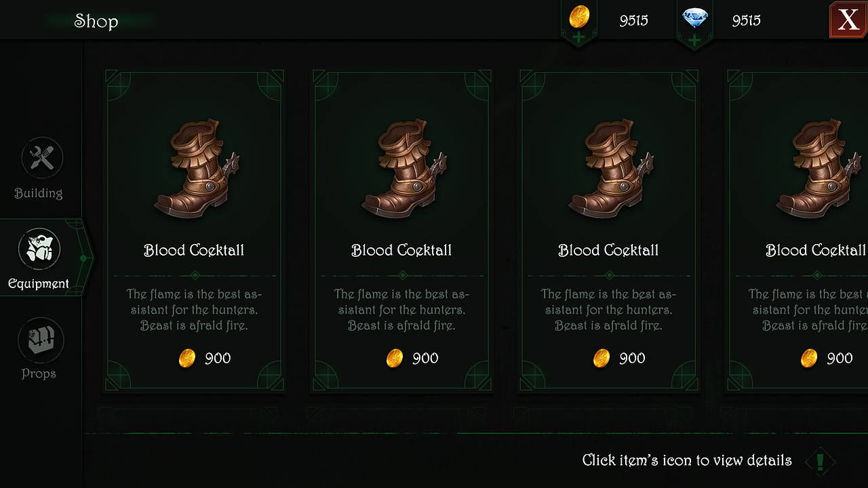Open the Props tab label
868x488 pixels.
[39, 374]
